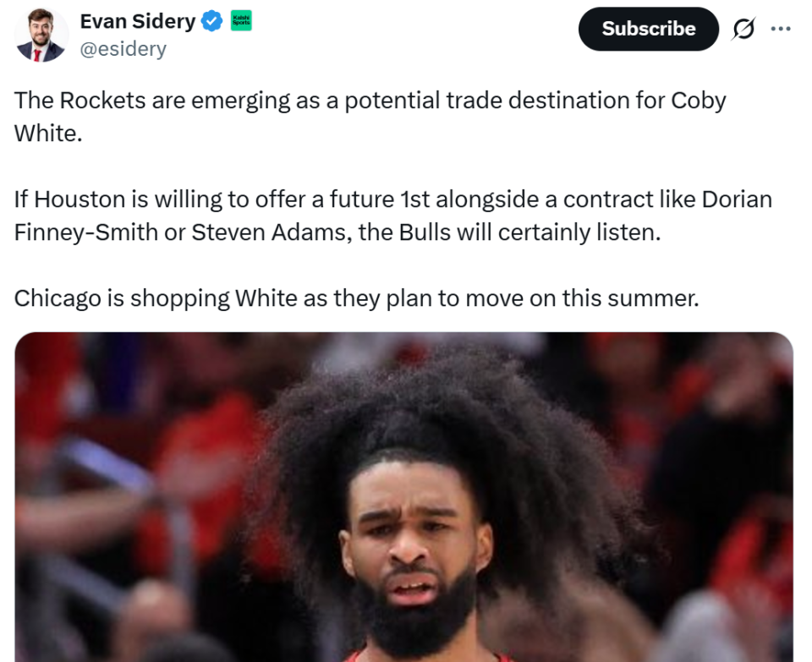The width and height of the screenshot is (812, 662).
Task: Visit the @esidery handle link
Action: pyautogui.click(x=123, y=49)
